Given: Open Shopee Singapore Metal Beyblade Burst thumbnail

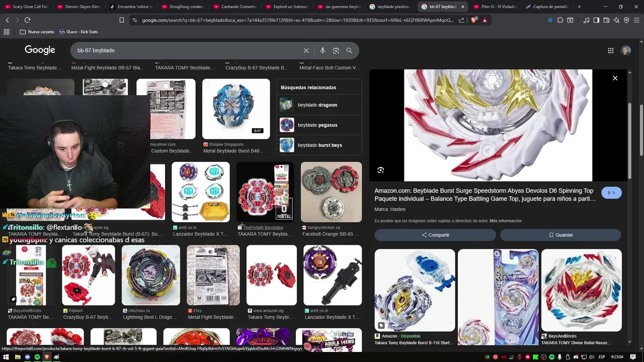Looking at the screenshot, I should point(236,109).
